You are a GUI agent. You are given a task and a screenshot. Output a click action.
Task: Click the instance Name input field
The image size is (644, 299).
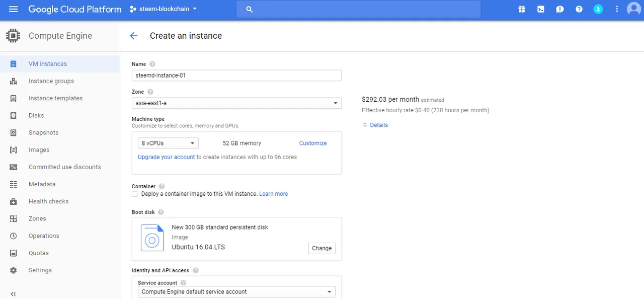236,76
